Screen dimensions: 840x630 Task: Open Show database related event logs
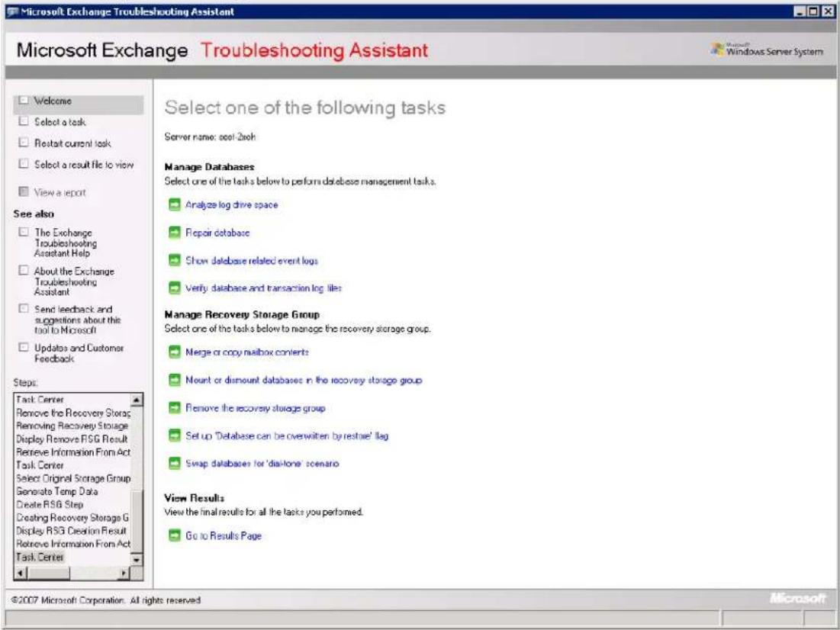click(x=252, y=260)
